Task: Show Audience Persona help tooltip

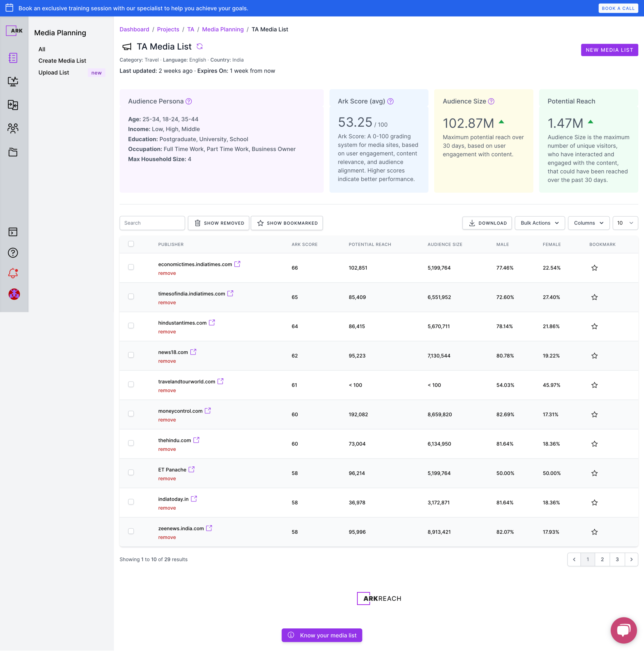Action: click(189, 101)
